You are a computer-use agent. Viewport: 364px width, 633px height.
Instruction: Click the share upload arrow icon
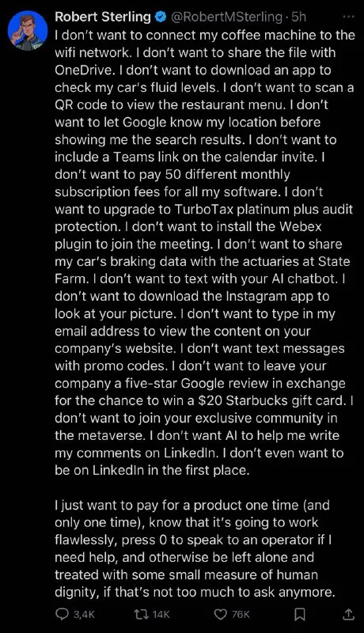pos(349,614)
